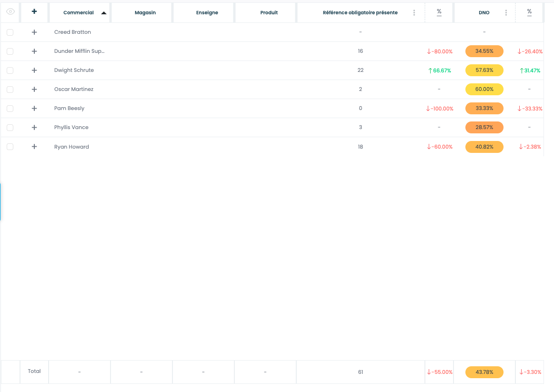
Task: Open the DNO column three-dot menu
Action: coord(506,13)
